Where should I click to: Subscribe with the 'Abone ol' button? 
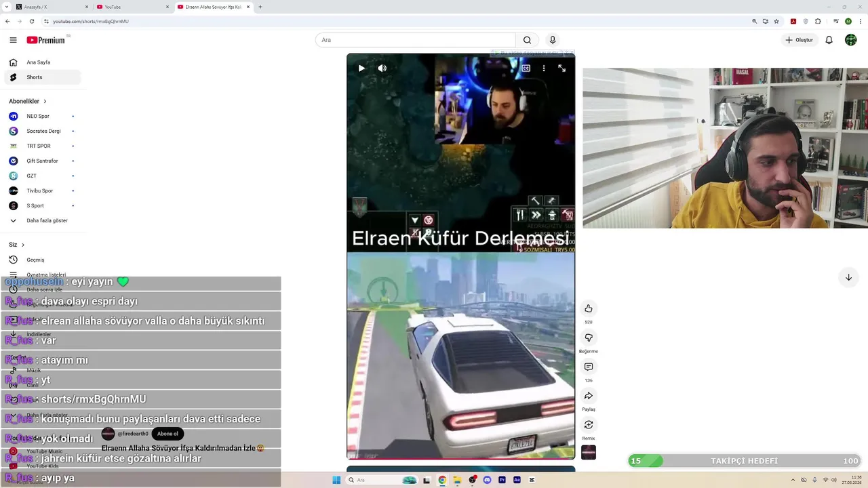tap(167, 434)
